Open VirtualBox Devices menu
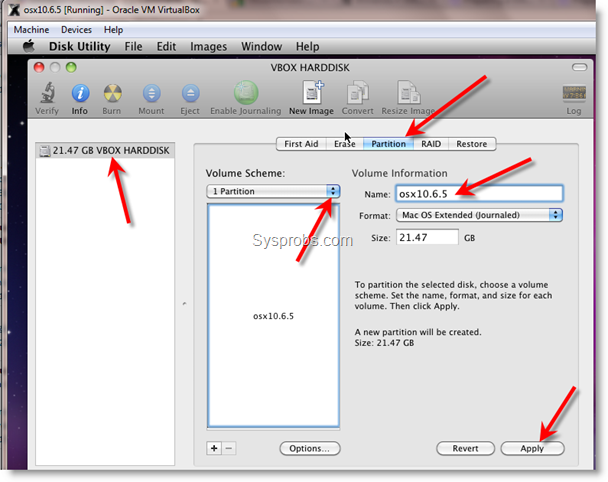Image resolution: width=608 pixels, height=482 pixels. 76,30
